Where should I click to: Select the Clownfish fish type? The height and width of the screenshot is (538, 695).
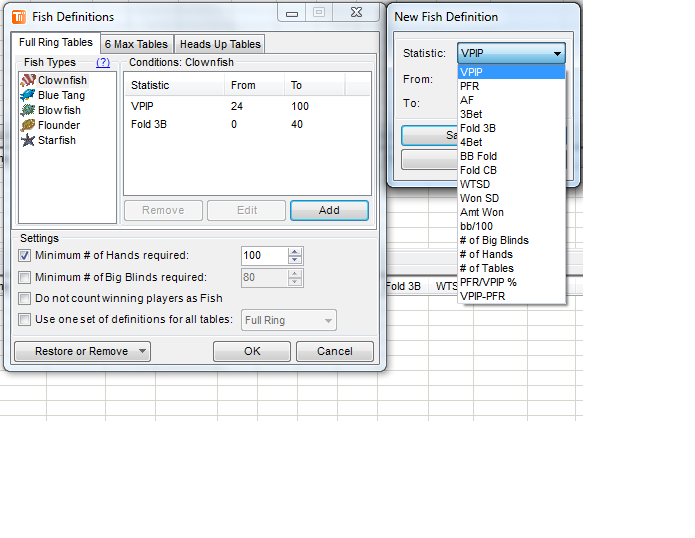pyautogui.click(x=62, y=80)
